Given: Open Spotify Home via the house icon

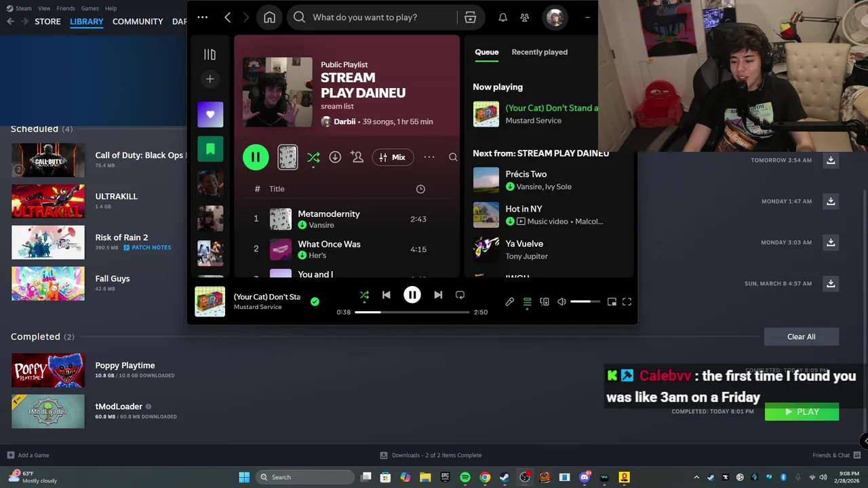Looking at the screenshot, I should [269, 18].
